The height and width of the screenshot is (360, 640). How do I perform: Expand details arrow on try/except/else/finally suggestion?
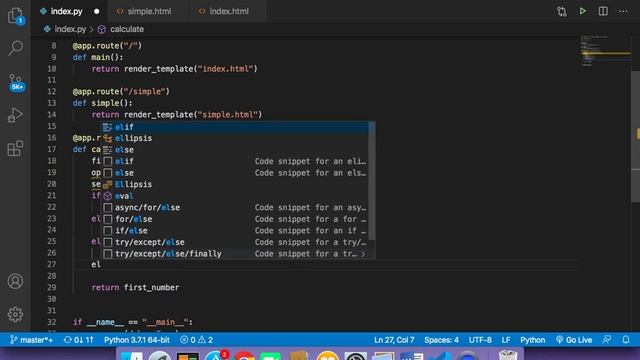[363, 254]
